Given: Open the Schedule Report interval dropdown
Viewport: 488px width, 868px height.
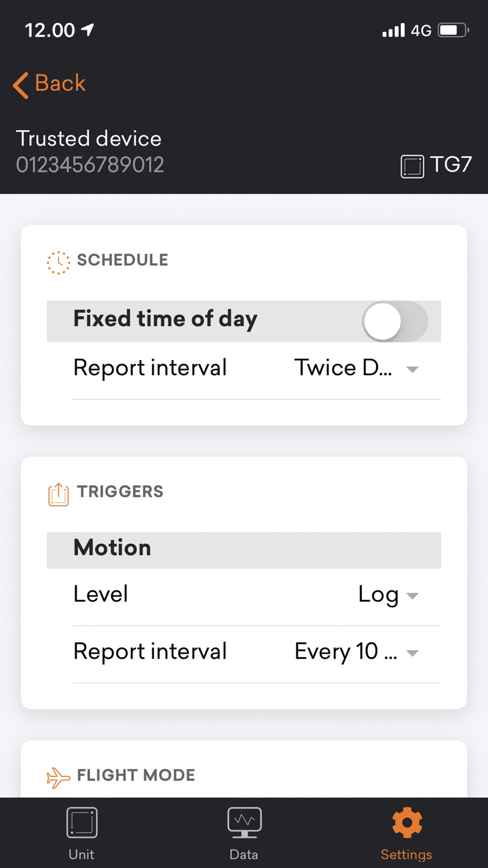Looking at the screenshot, I should (x=357, y=368).
